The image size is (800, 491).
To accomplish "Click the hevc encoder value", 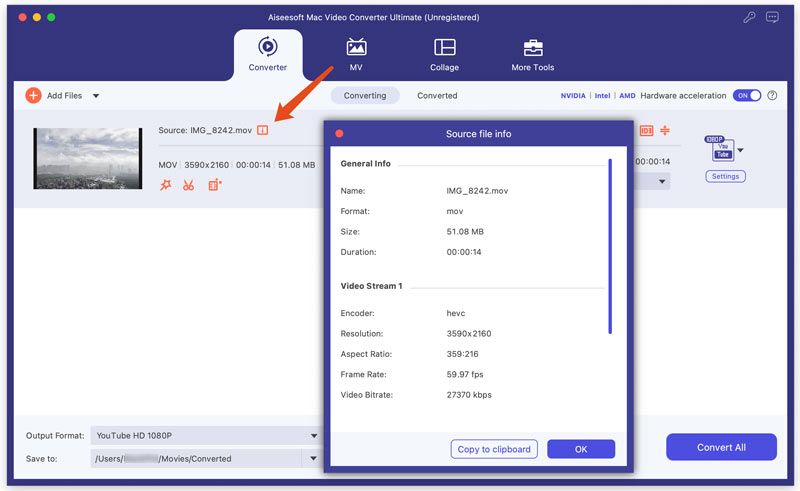I will (x=456, y=313).
